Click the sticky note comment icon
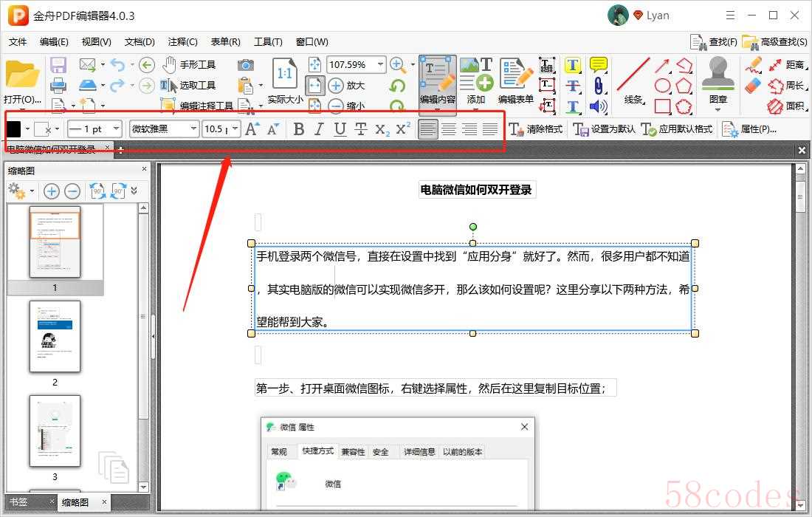This screenshot has height=517, width=812. pos(598,65)
